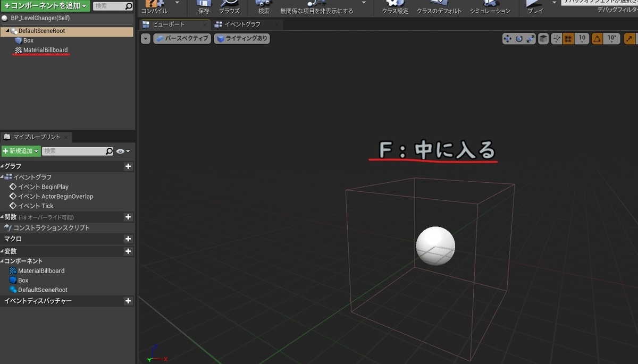Open the grid snap value 10 dropdown
638x364 pixels.
pos(582,39)
